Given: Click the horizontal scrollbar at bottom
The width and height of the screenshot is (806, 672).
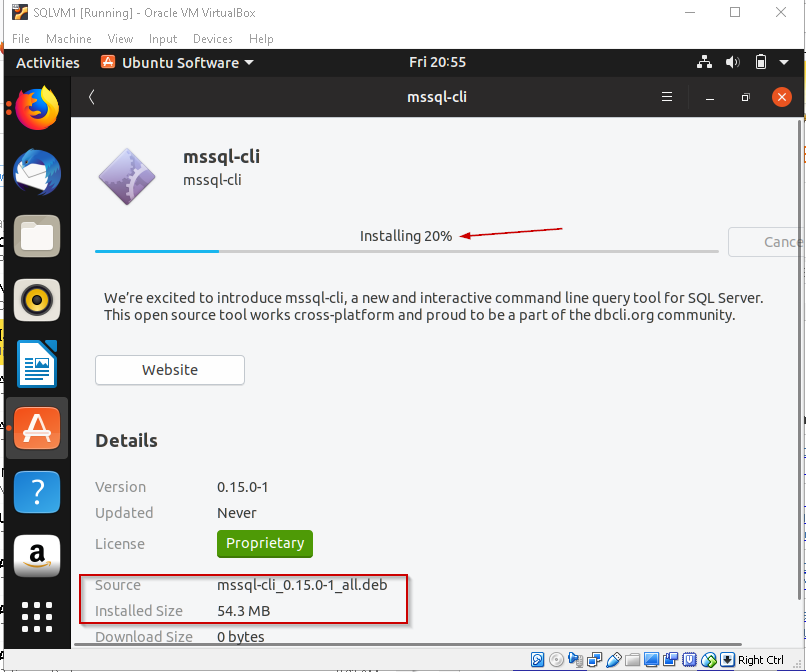Looking at the screenshot, I should tap(408, 644).
